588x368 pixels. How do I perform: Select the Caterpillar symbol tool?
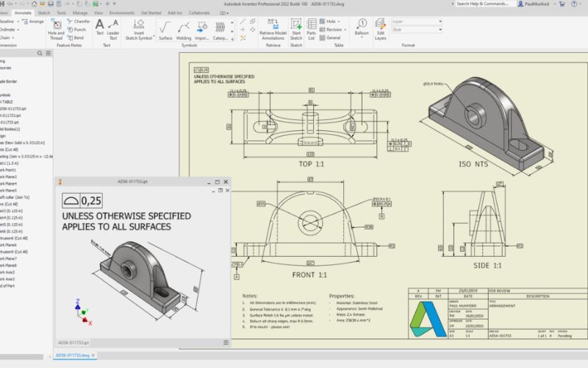pos(220,30)
